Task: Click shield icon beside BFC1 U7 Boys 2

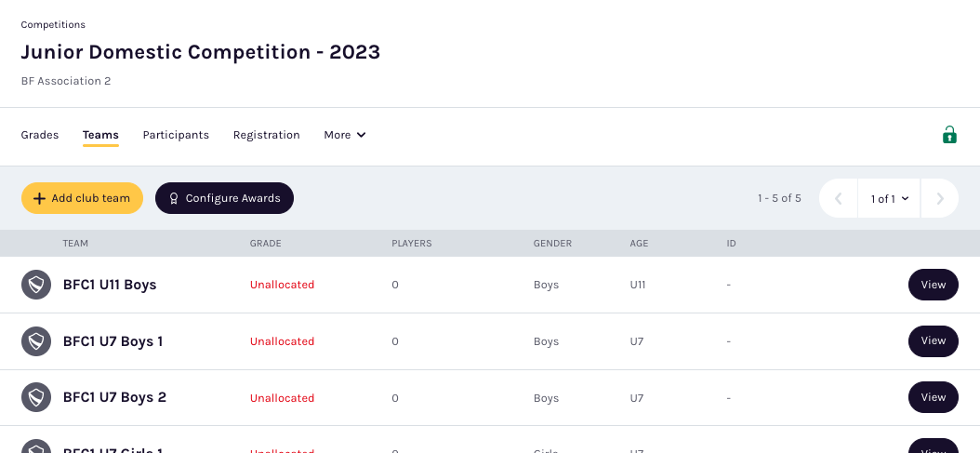Action: coord(35,398)
